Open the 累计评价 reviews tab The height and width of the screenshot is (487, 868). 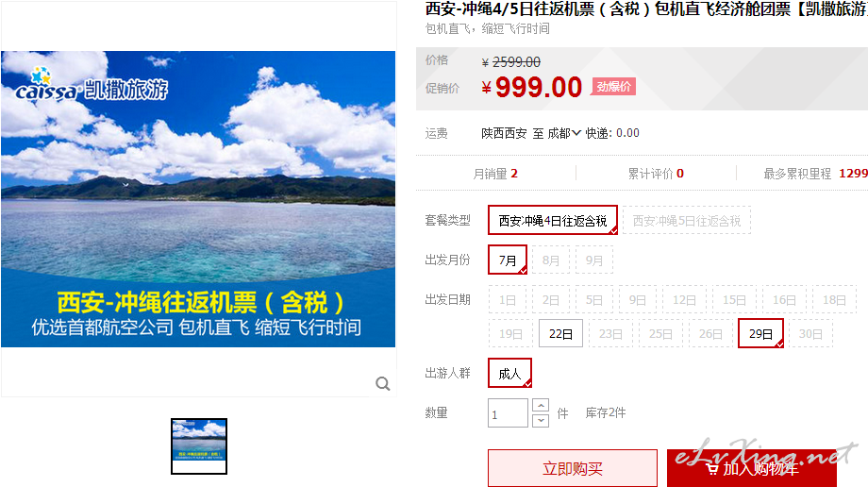(x=656, y=174)
